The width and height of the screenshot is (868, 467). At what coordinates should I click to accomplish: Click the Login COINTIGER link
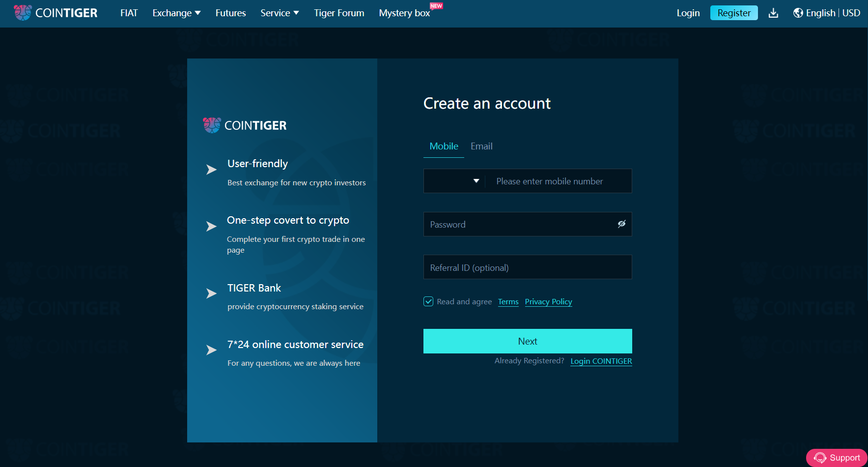[x=601, y=361]
